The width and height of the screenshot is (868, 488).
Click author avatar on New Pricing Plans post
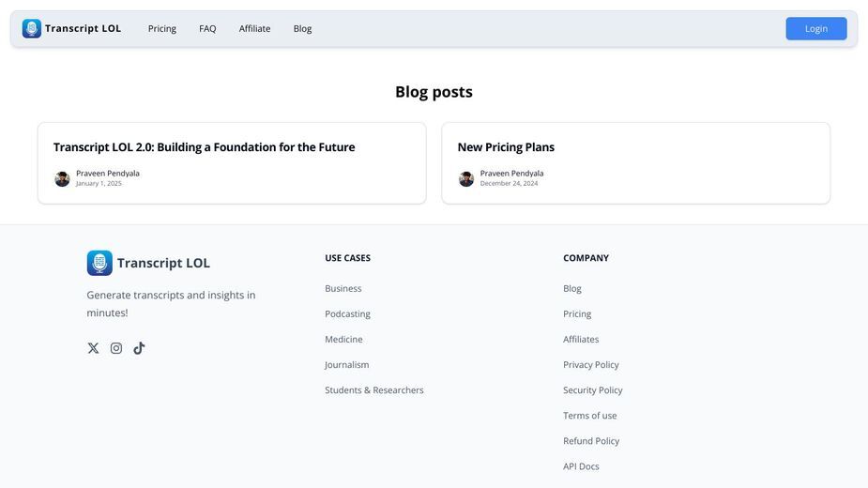[x=466, y=179]
